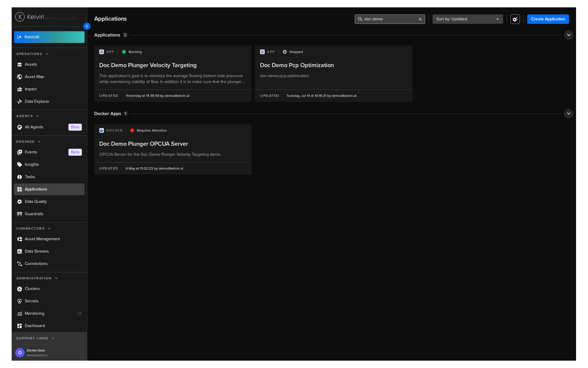Screen dimensions: 588x368
Task: Click the Data Explorer pulse icon
Action: pyautogui.click(x=20, y=102)
